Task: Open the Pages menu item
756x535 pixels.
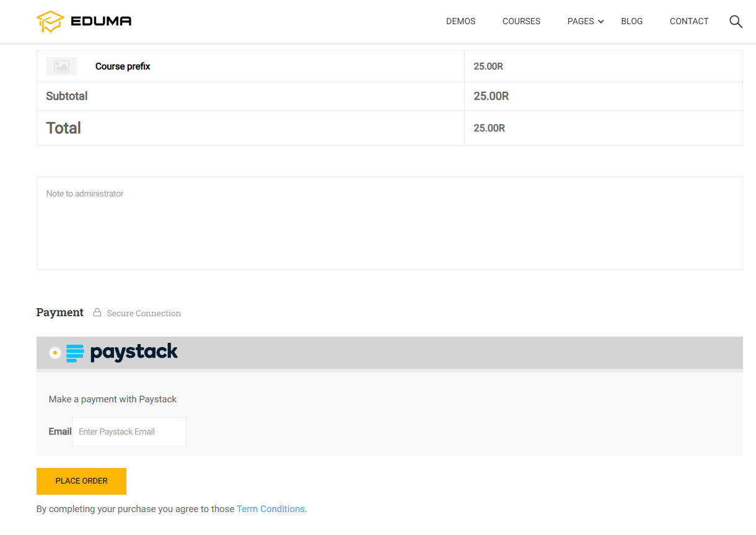Action: click(x=581, y=21)
